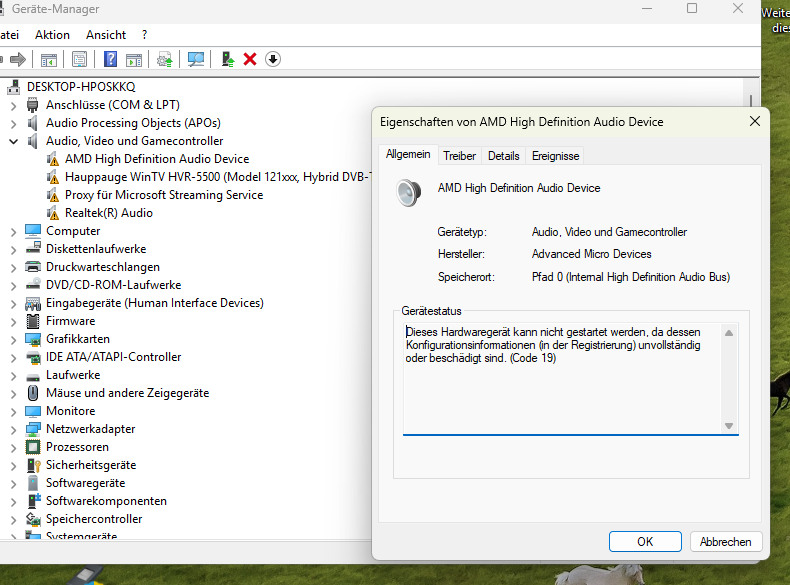Click the Prozessoren category icon
This screenshot has height=585, width=790.
33,447
